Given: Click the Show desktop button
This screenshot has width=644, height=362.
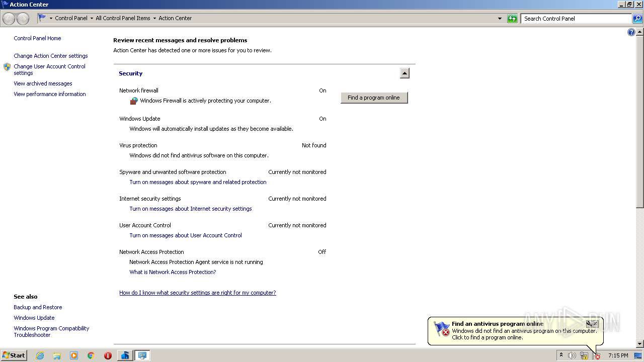Looking at the screenshot, I should click(x=638, y=355).
